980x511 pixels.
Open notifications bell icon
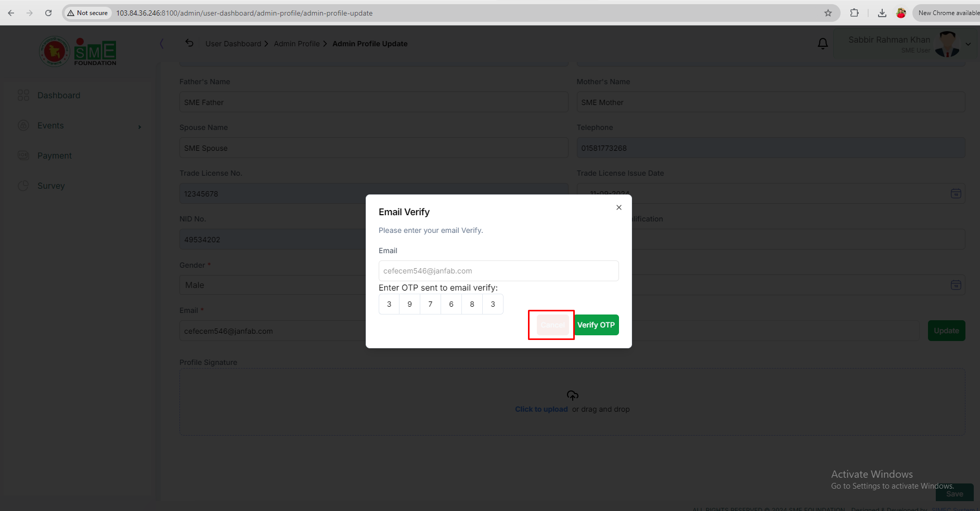(x=823, y=44)
